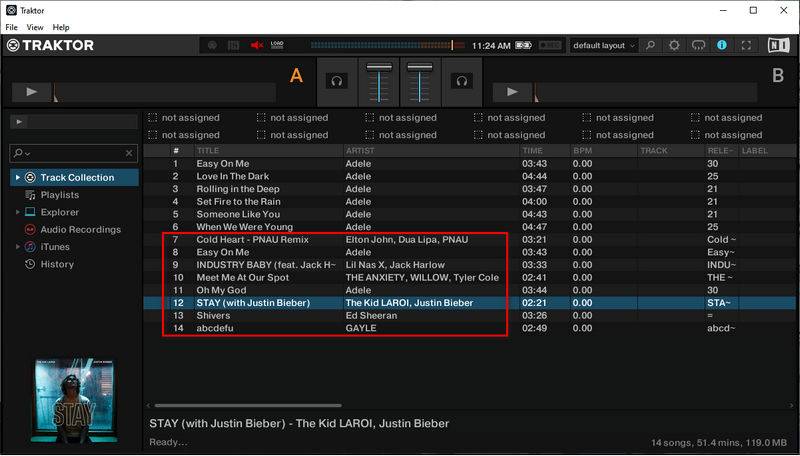Toggle Deck B headphone cue
Viewport: 800px width, 456px height.
(461, 81)
